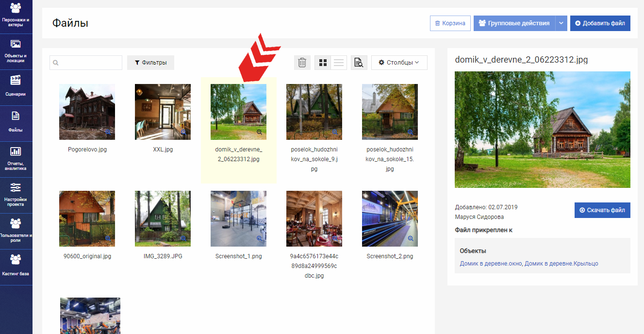
Task: Zoom icon on Pogorelovo.jpg thumbnail
Action: coord(108,132)
